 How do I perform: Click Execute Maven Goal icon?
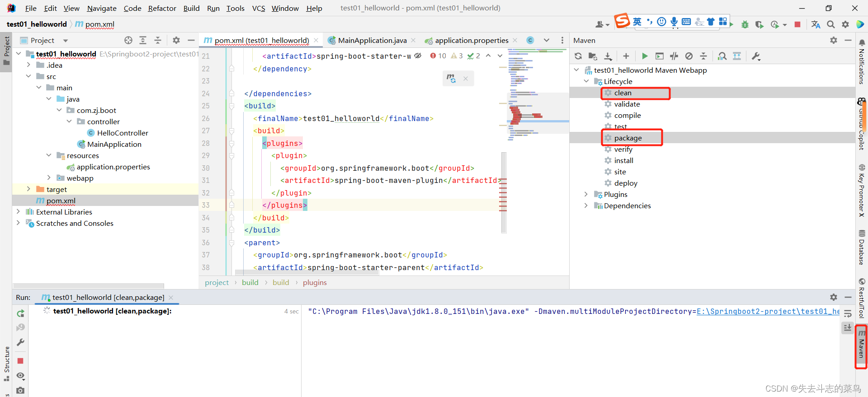coord(660,56)
